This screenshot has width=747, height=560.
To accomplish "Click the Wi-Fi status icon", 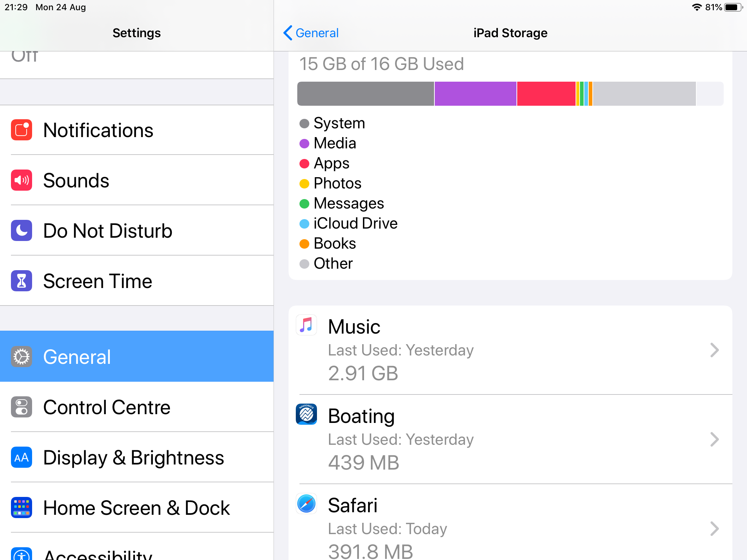I will (697, 7).
